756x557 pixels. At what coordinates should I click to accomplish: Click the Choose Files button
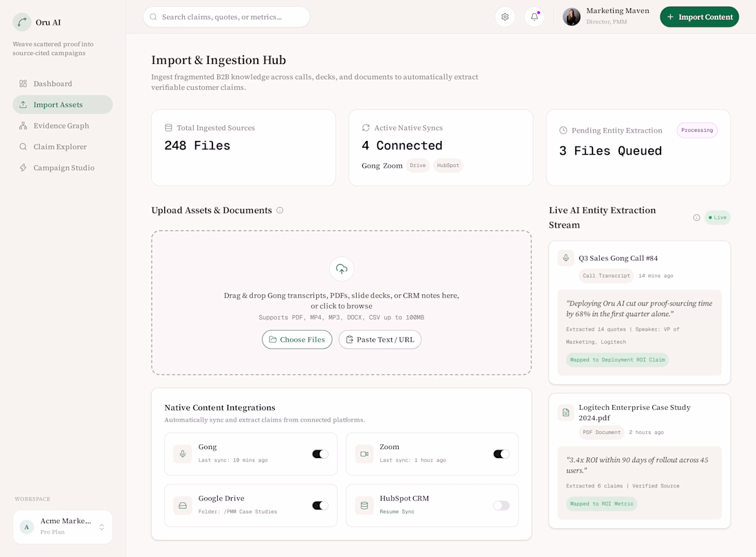pyautogui.click(x=297, y=340)
